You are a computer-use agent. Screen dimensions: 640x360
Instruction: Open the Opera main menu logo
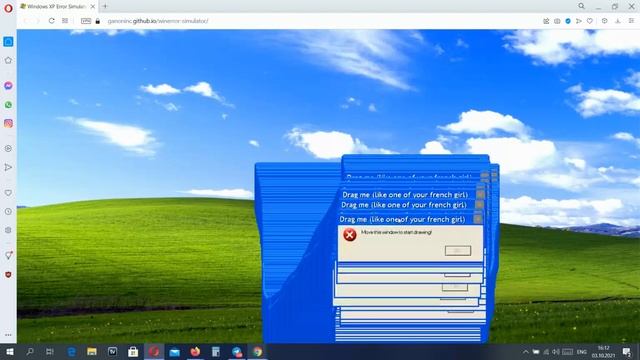[8, 8]
